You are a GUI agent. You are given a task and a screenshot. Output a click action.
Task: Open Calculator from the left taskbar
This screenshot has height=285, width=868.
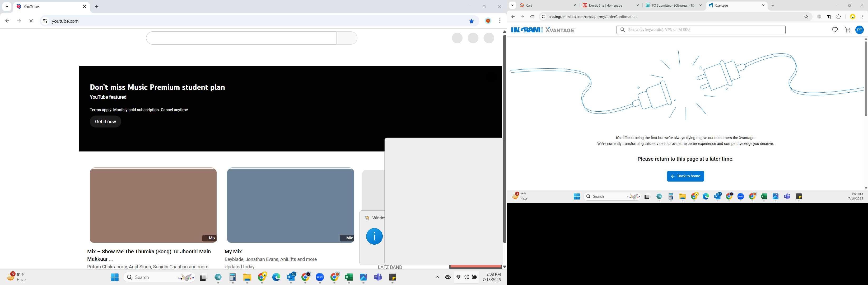pos(232,277)
